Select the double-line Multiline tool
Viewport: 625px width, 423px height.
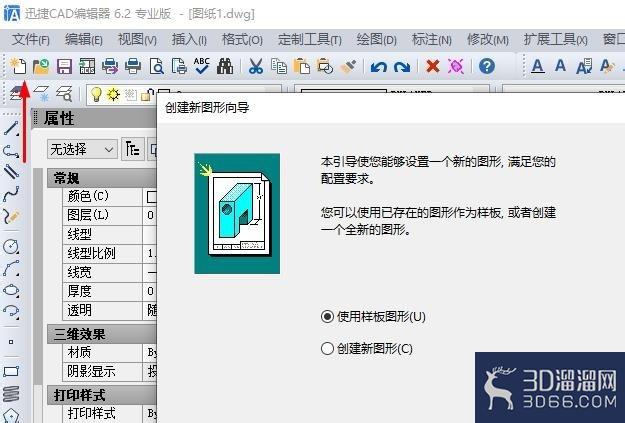click(11, 171)
